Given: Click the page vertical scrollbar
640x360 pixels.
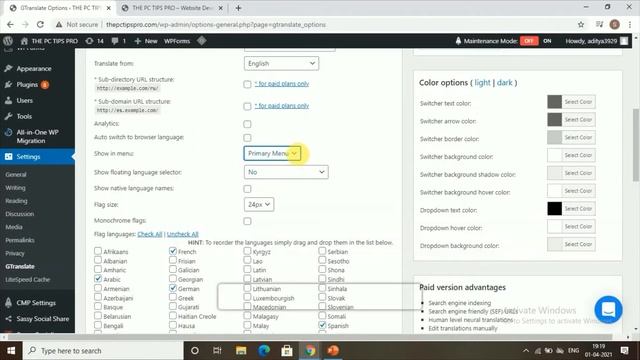Looking at the screenshot, I should [x=636, y=145].
